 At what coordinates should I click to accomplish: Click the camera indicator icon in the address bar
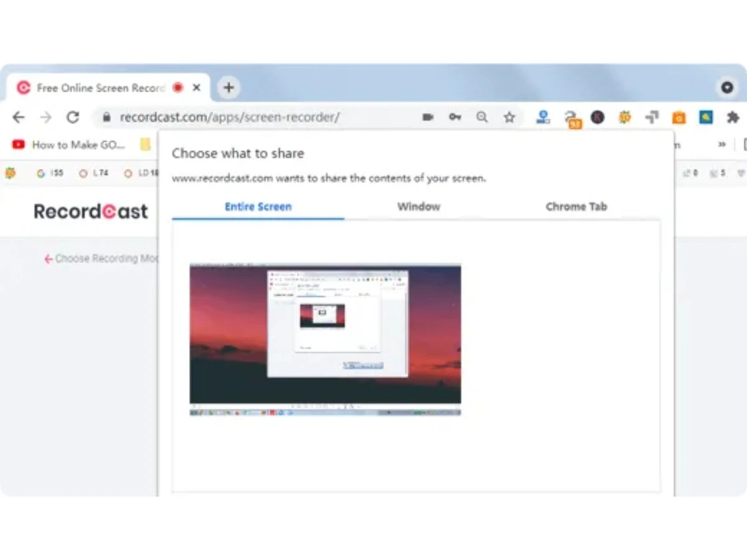[428, 117]
